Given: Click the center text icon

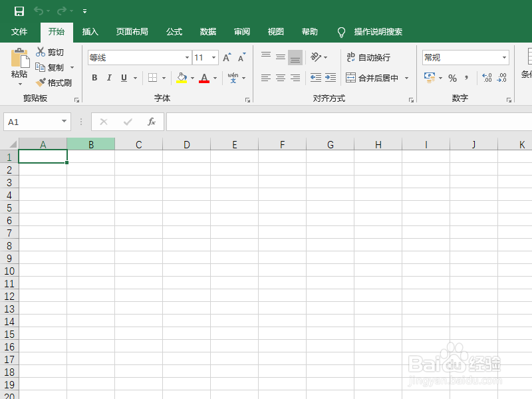Looking at the screenshot, I should [281, 78].
